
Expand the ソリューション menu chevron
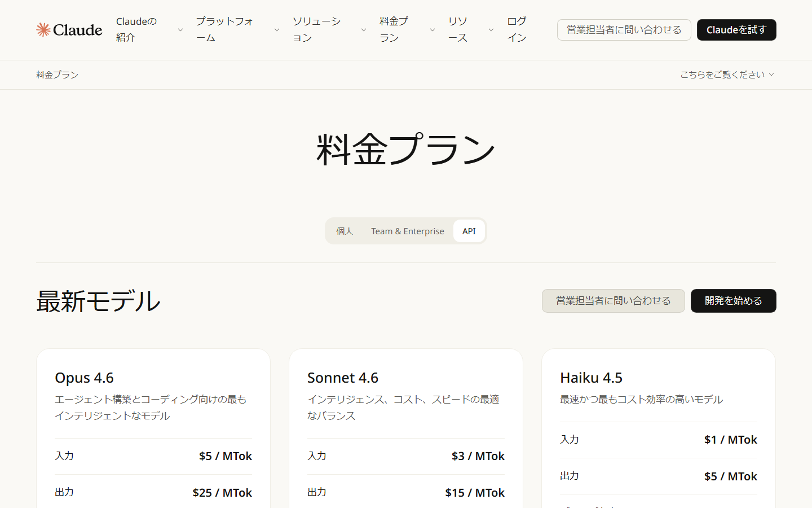tap(364, 30)
